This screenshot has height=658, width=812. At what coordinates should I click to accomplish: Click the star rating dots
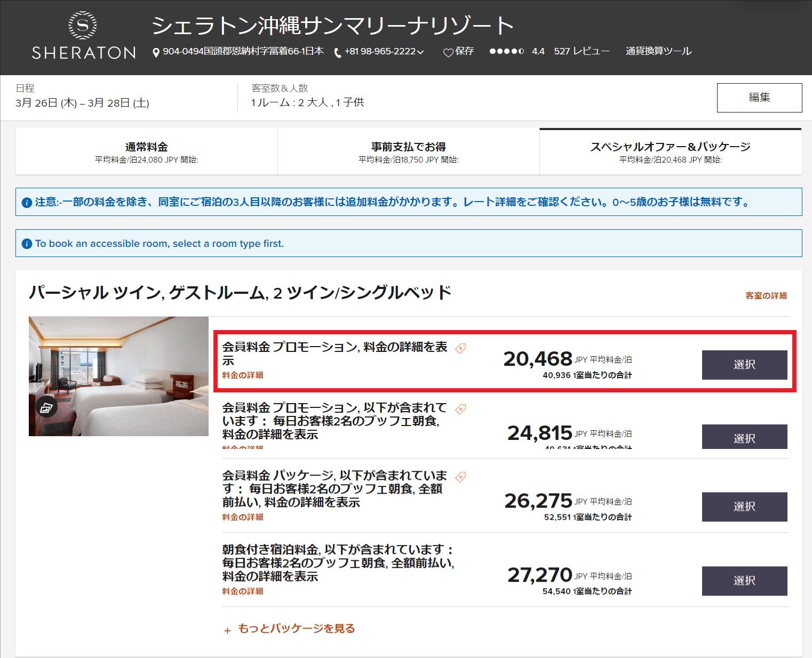click(x=506, y=51)
